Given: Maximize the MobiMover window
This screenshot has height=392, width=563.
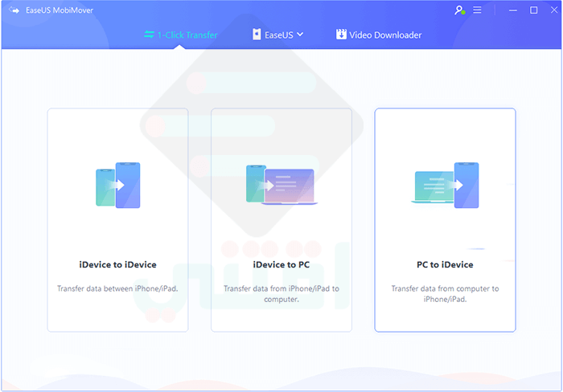Looking at the screenshot, I should point(534,10).
